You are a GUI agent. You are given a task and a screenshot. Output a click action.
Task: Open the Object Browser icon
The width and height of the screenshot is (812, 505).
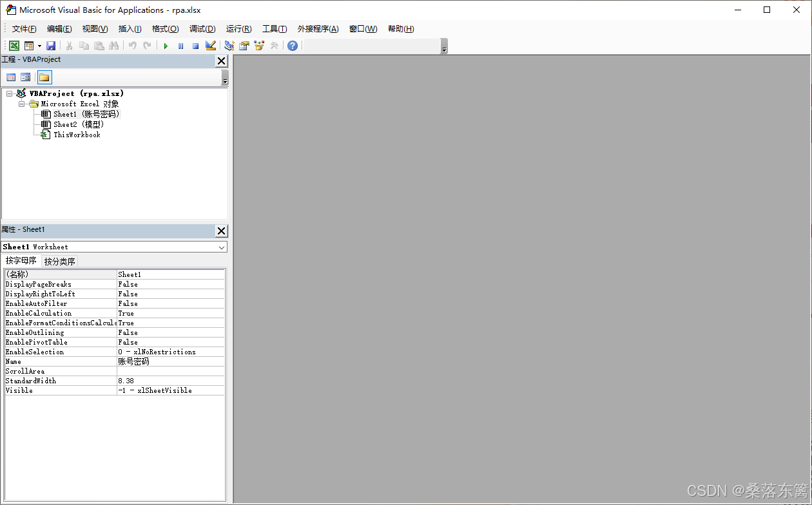coord(259,46)
